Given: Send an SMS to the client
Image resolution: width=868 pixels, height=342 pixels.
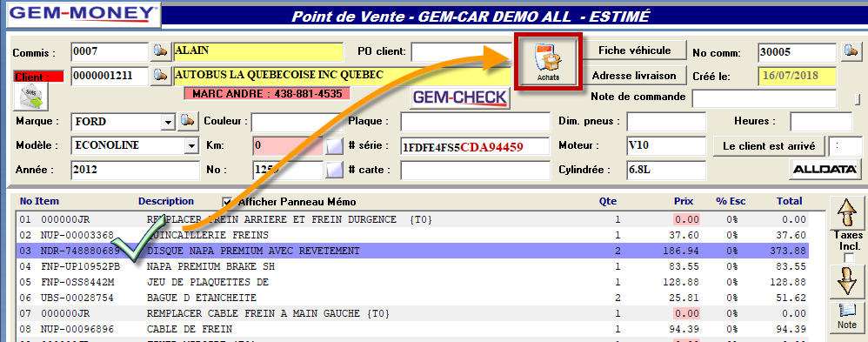Looking at the screenshot, I should pyautogui.click(x=31, y=97).
